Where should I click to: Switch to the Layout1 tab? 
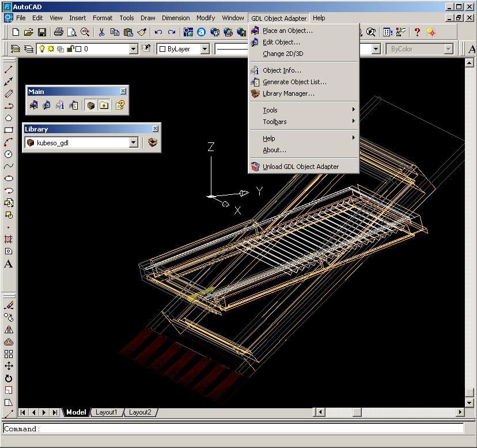[x=106, y=412]
